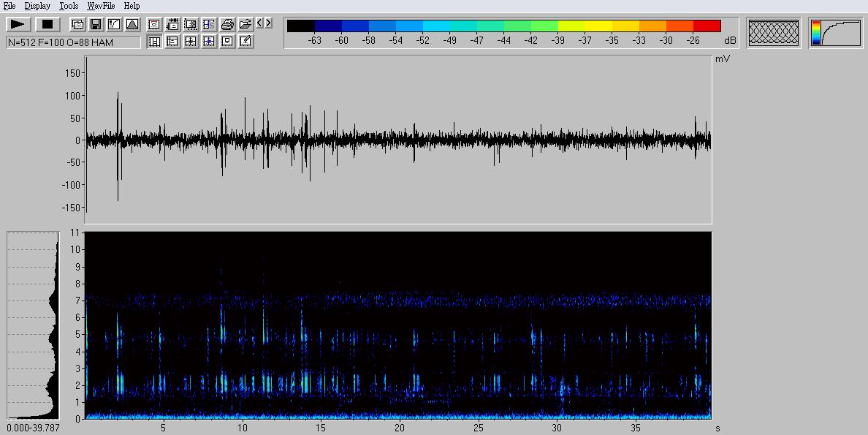The width and height of the screenshot is (868, 435).
Task: Toggle the blue crosshair grid cursor button
Action: click(x=209, y=42)
